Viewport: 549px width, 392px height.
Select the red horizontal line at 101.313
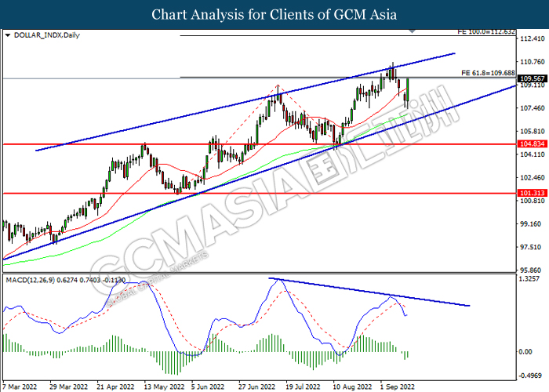pyautogui.click(x=259, y=193)
